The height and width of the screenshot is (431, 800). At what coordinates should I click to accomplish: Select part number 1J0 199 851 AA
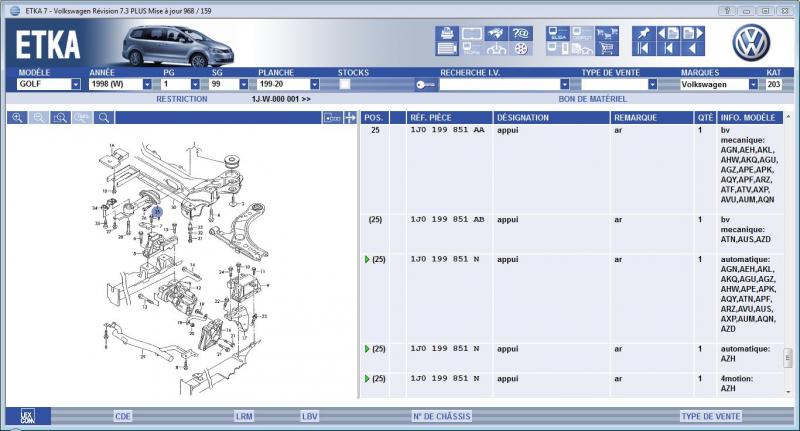click(447, 130)
